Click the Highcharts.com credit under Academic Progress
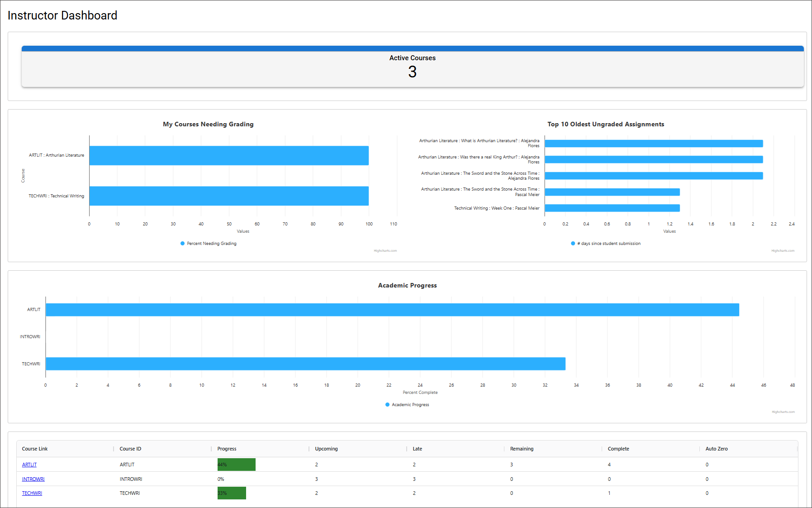 click(783, 412)
